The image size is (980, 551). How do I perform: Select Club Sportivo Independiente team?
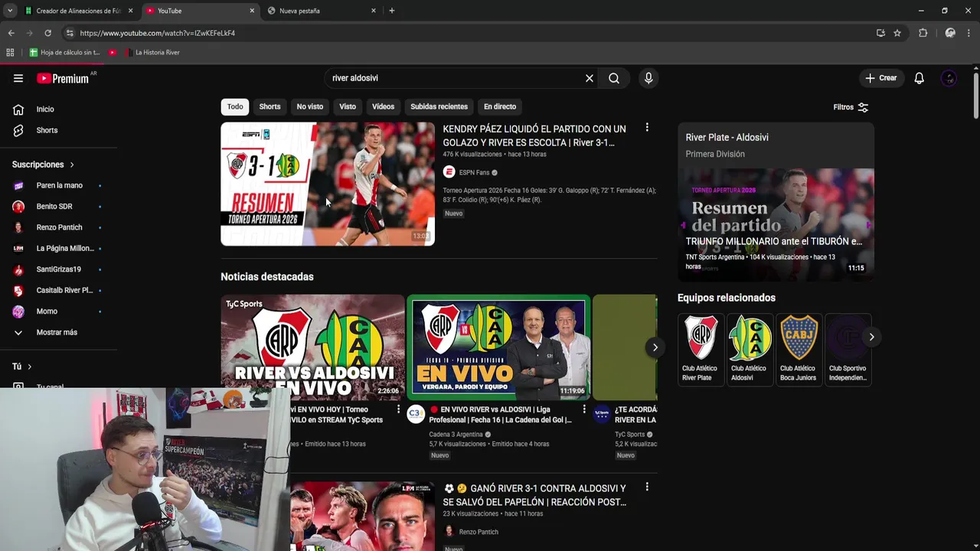(848, 349)
